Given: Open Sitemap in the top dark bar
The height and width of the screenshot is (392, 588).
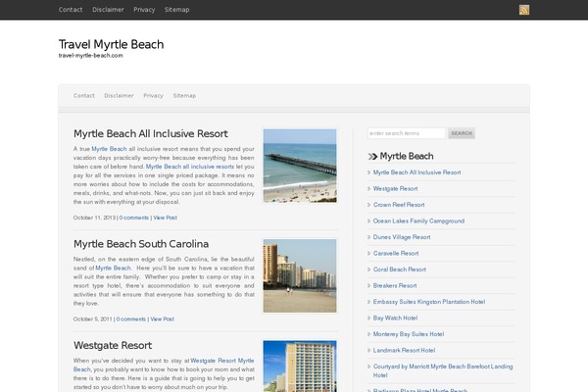Looking at the screenshot, I should pos(176,10).
